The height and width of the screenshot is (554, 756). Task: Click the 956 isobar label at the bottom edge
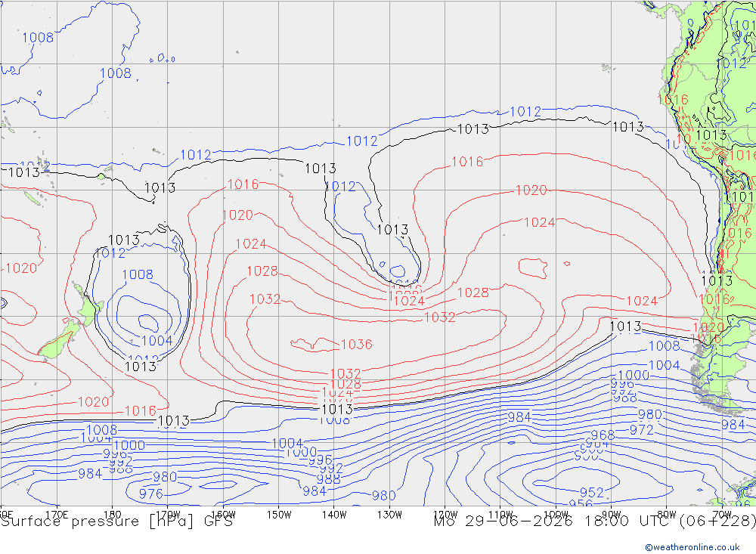581,503
